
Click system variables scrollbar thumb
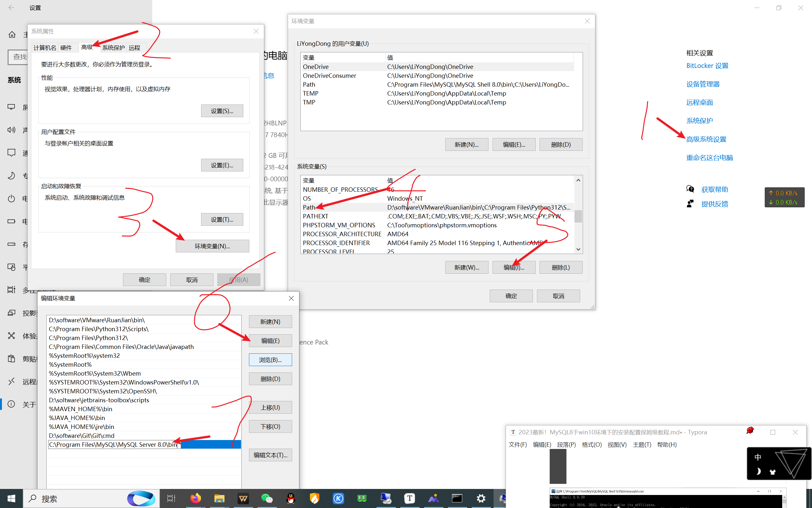click(x=578, y=216)
